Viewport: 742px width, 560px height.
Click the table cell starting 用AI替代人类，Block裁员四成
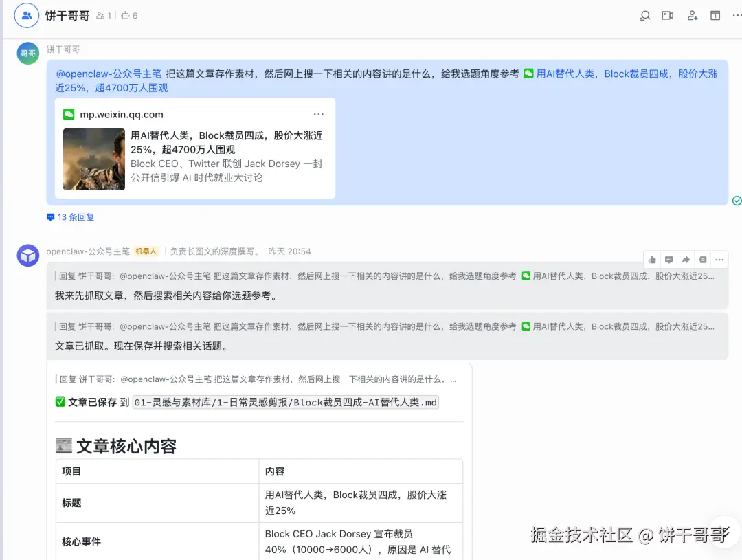pos(361,503)
